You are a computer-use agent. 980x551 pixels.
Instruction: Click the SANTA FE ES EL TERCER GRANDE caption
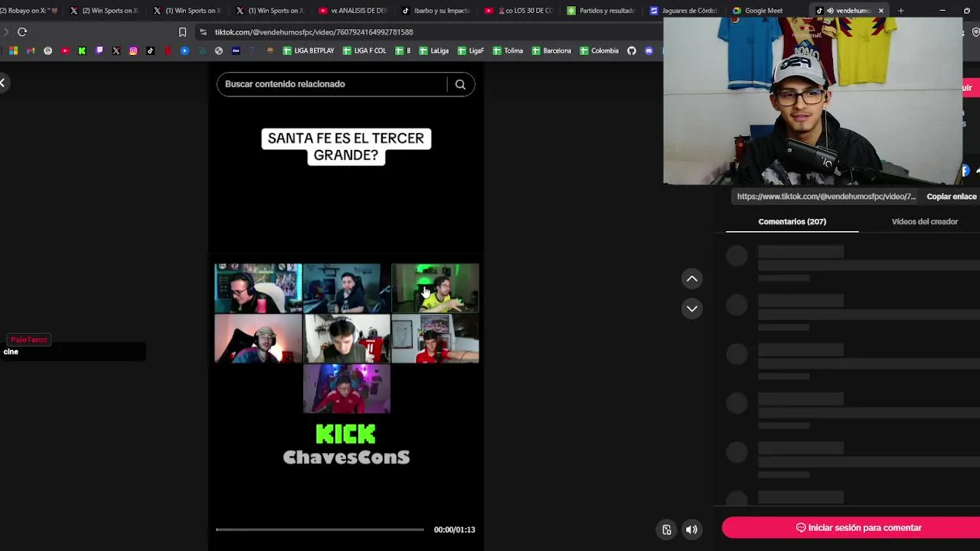click(346, 147)
